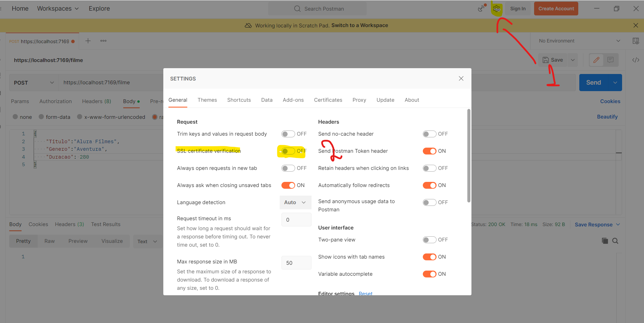Toggle Always open requests in new tab

[288, 168]
